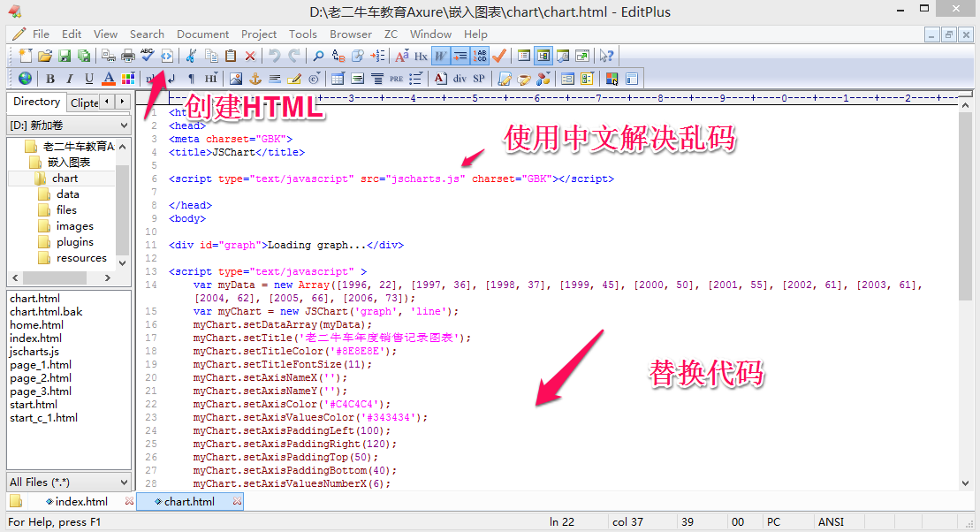Select start_c_1.html in the file list
This screenshot has width=980, height=532.
[44, 418]
